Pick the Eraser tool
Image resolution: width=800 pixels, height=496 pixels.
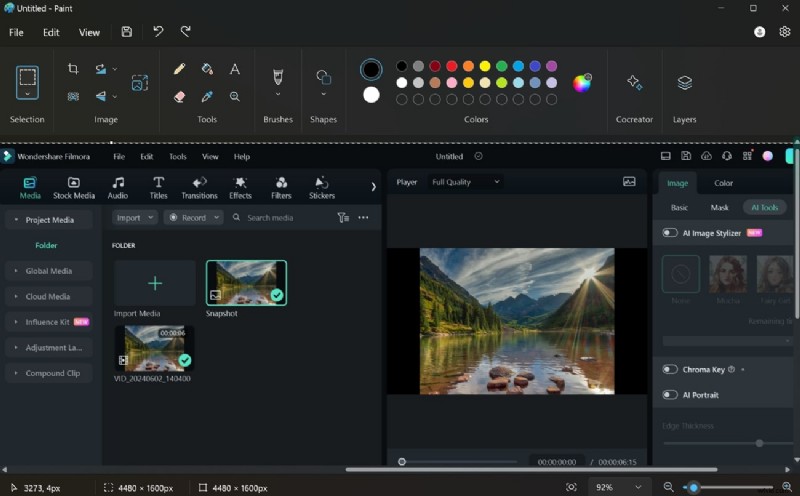[x=179, y=97]
